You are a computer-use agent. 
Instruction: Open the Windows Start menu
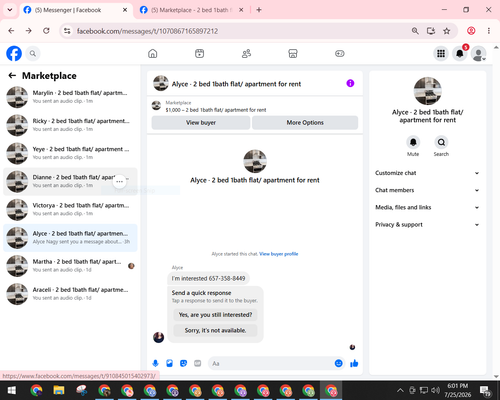(x=12, y=390)
